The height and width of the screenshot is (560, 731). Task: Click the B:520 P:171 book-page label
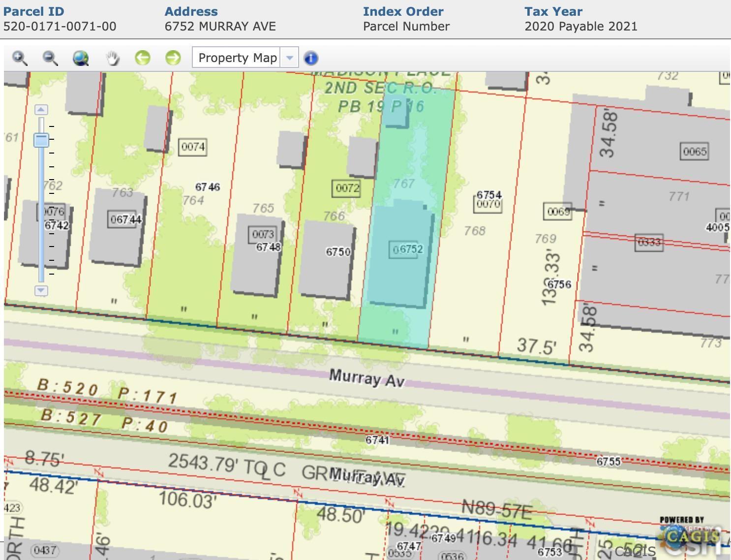108,392
